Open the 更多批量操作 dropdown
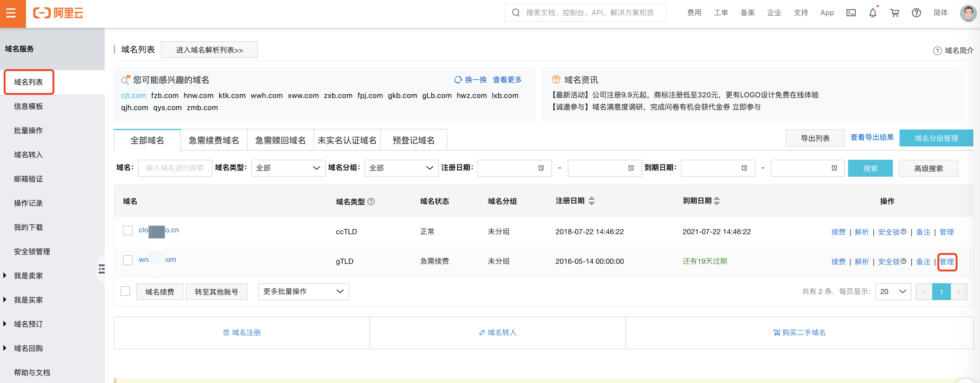 [x=303, y=291]
